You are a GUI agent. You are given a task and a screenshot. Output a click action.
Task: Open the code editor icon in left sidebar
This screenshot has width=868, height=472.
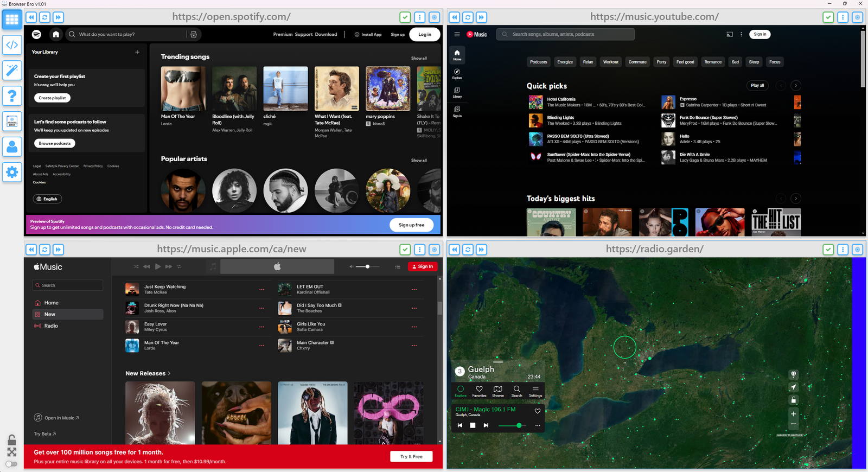[x=12, y=45]
